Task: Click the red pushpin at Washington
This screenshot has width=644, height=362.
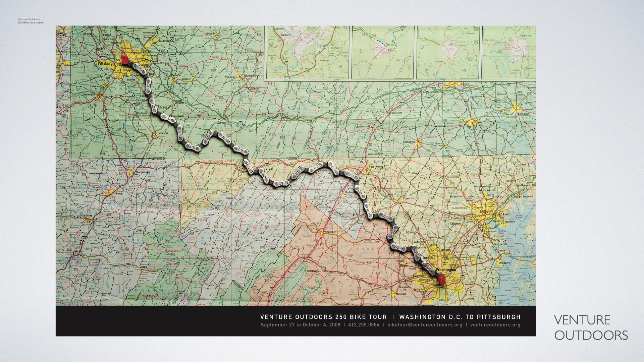Action: [x=442, y=280]
